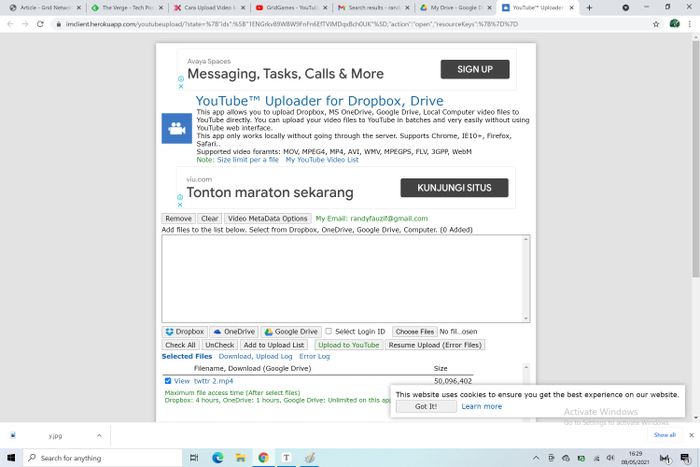This screenshot has height=467, width=700.
Task: Open Chrome's three-dot menu
Action: (x=690, y=24)
